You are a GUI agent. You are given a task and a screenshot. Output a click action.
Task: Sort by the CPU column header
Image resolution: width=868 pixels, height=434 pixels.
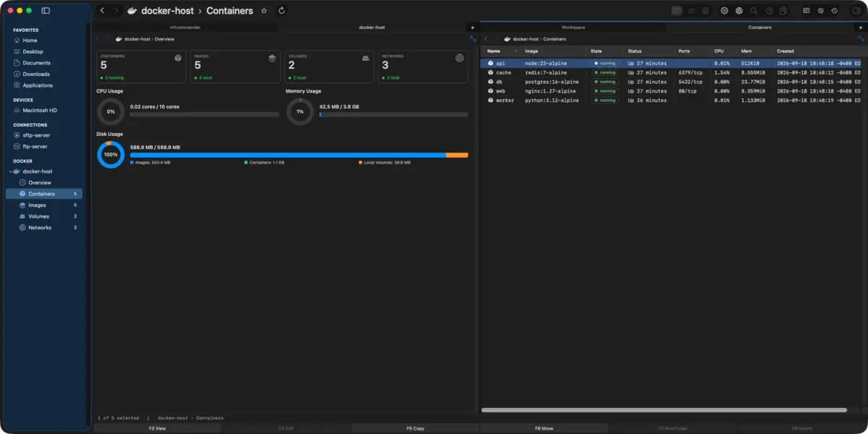pos(724,51)
